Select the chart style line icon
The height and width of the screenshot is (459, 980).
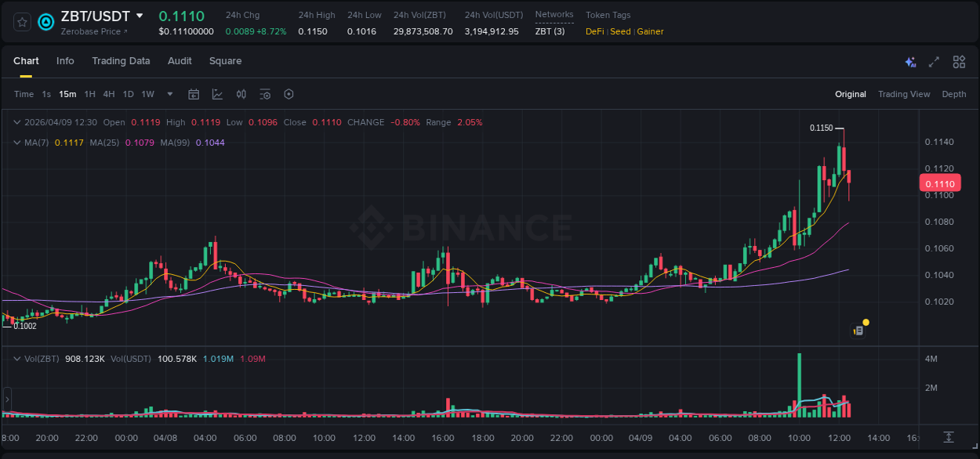(x=217, y=94)
